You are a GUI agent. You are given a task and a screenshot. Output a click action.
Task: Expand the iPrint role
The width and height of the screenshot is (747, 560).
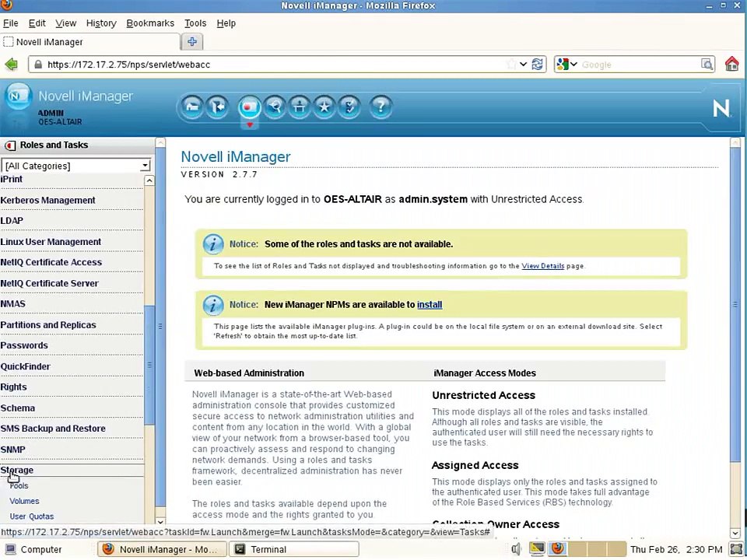click(x=12, y=179)
